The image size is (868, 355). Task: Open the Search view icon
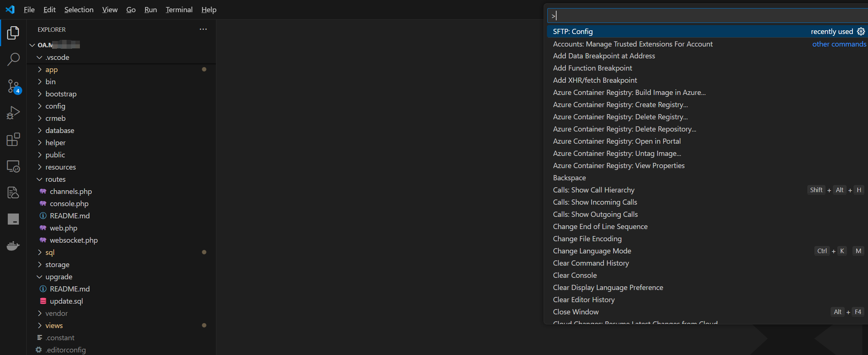pyautogui.click(x=13, y=59)
